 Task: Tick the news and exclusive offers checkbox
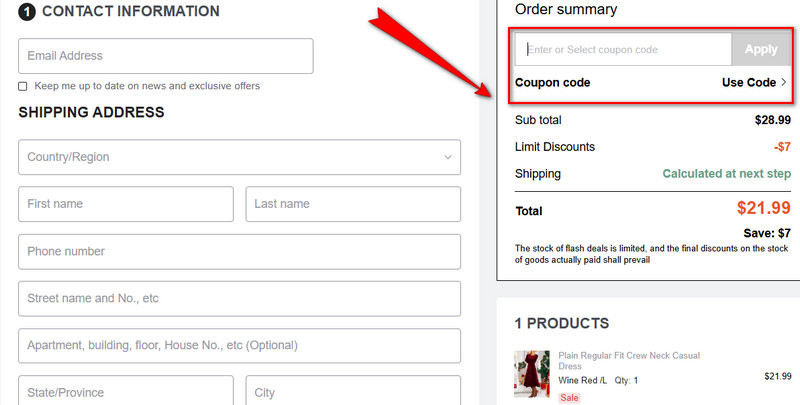point(23,86)
